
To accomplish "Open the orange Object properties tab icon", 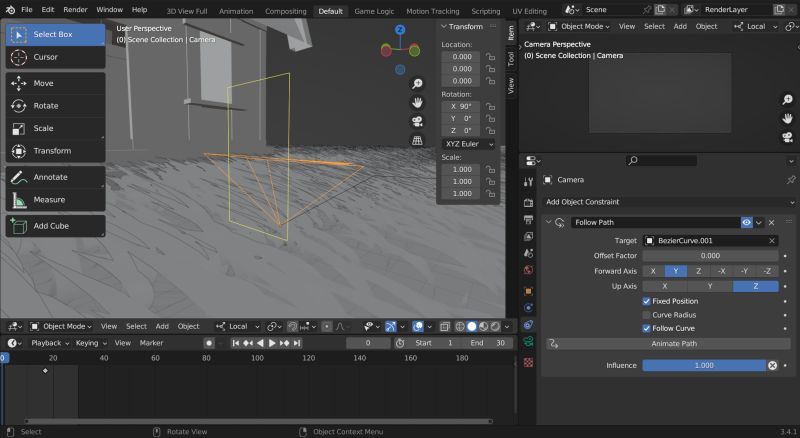I will coord(529,291).
